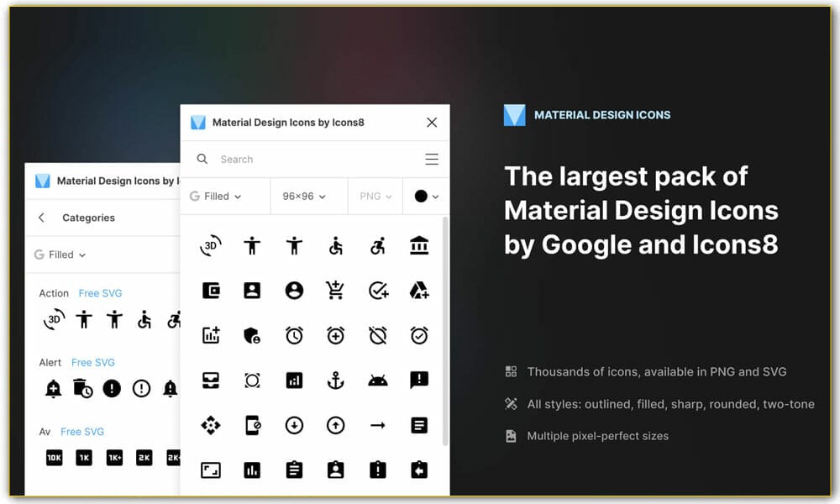Click 'Multiple pixel-perfect sizes' text
840x504 pixels.
click(x=597, y=436)
